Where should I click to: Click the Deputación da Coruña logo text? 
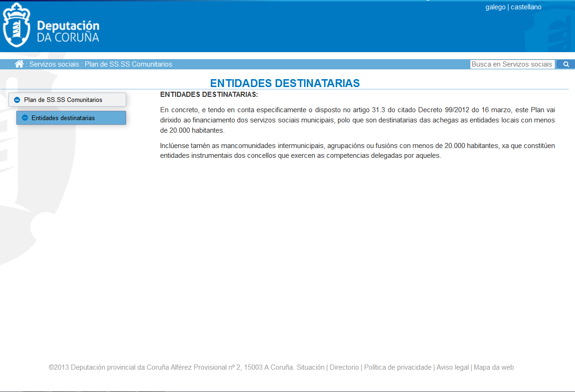point(68,31)
